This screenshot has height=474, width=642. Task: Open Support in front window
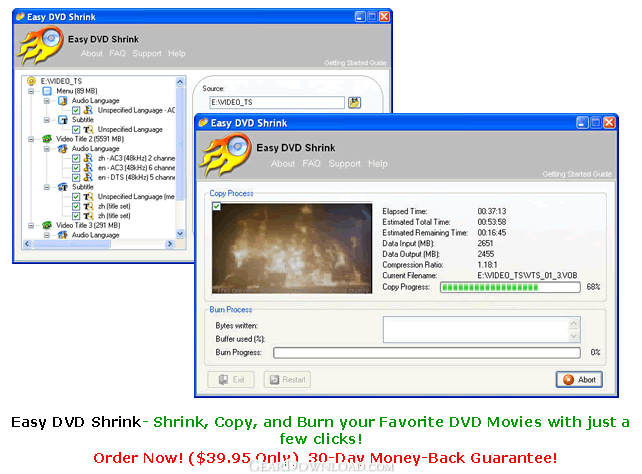(344, 164)
